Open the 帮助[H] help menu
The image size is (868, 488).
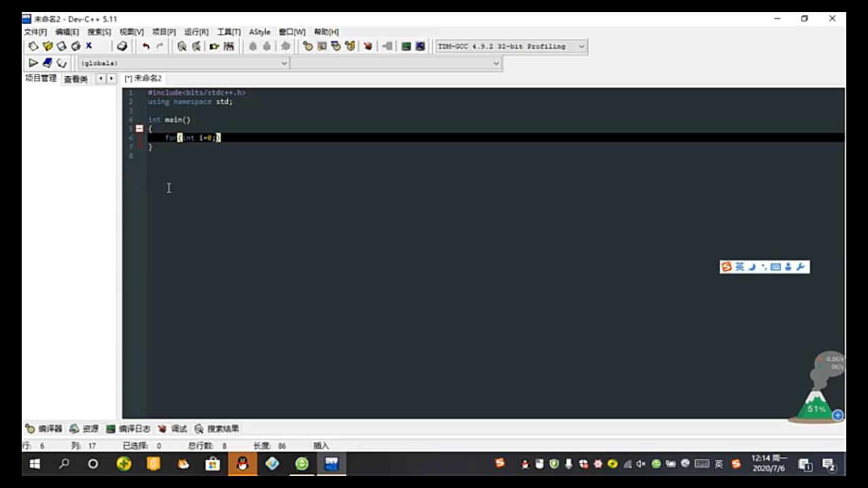325,32
